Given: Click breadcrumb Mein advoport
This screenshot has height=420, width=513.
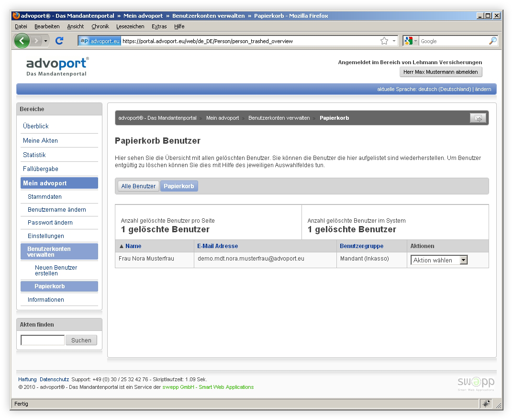Looking at the screenshot, I should (x=223, y=118).
